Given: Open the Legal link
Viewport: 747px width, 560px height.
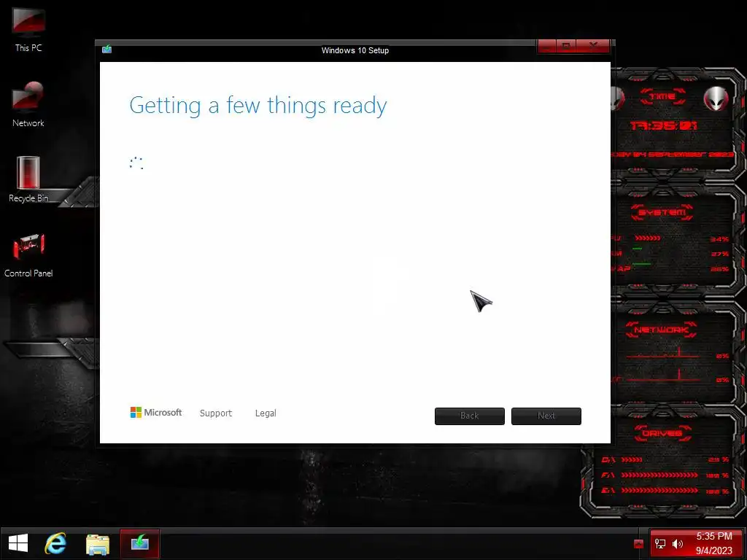Looking at the screenshot, I should (266, 413).
